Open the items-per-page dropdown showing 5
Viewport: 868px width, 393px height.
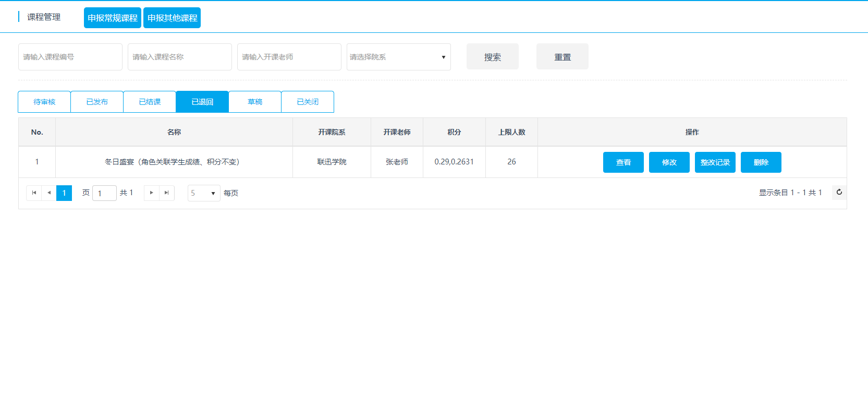pos(204,193)
